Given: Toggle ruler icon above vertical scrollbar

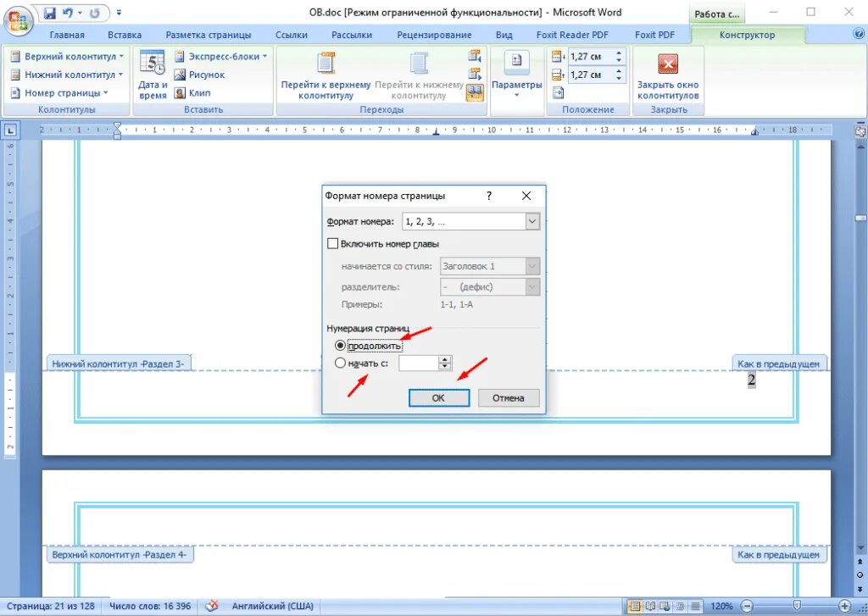Looking at the screenshot, I should pos(860,131).
